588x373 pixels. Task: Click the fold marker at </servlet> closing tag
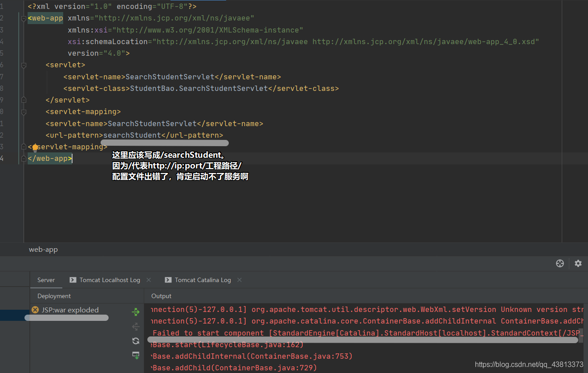click(x=24, y=100)
